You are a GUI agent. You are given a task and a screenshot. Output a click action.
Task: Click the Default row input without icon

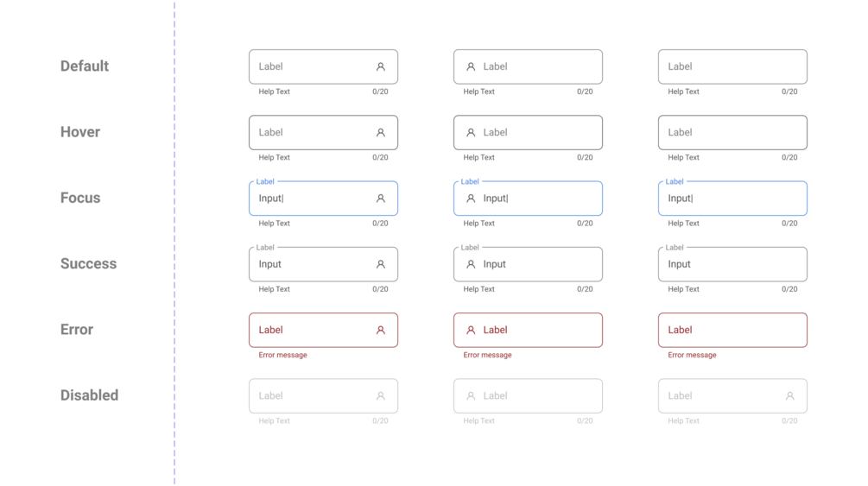pyautogui.click(x=732, y=66)
